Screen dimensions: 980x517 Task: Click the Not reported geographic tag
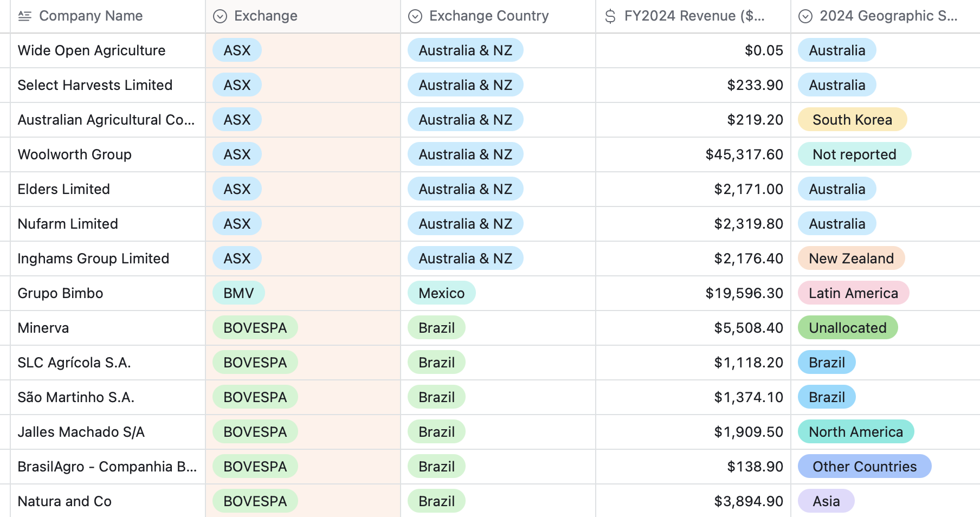pyautogui.click(x=854, y=154)
